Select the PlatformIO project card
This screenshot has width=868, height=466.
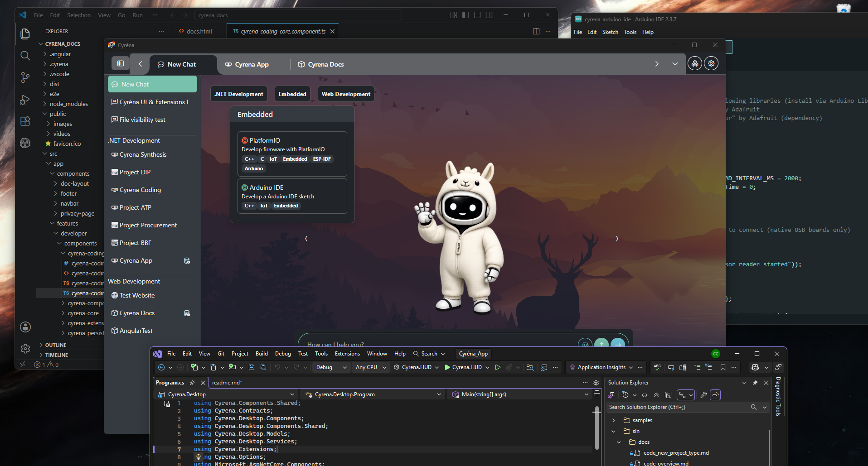[x=292, y=154]
